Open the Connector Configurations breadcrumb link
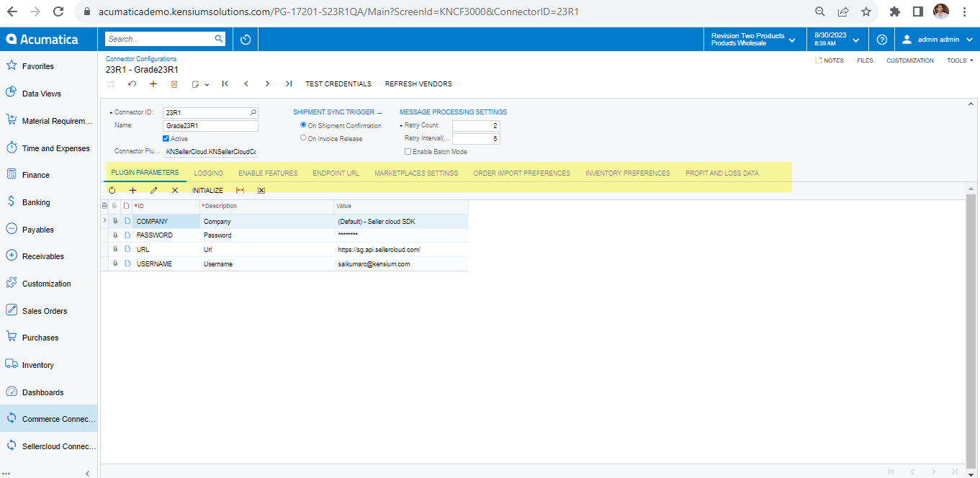This screenshot has height=478, width=980. [141, 59]
